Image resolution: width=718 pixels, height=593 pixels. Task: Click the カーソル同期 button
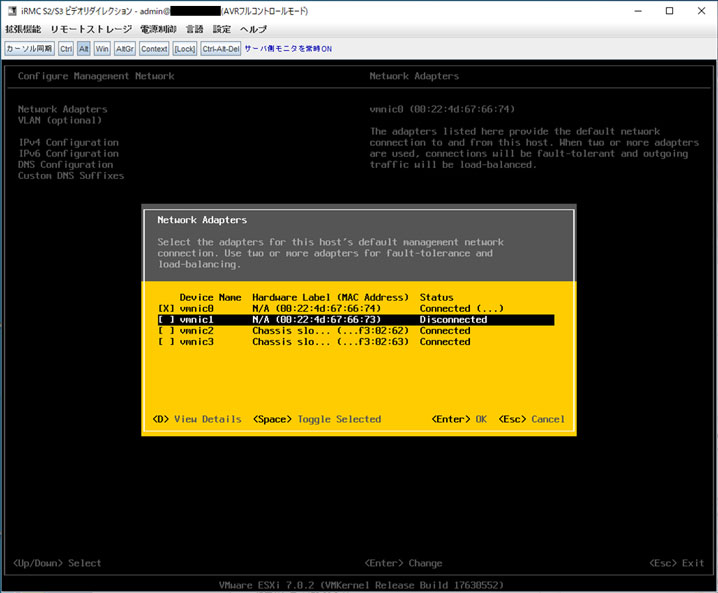click(29, 49)
